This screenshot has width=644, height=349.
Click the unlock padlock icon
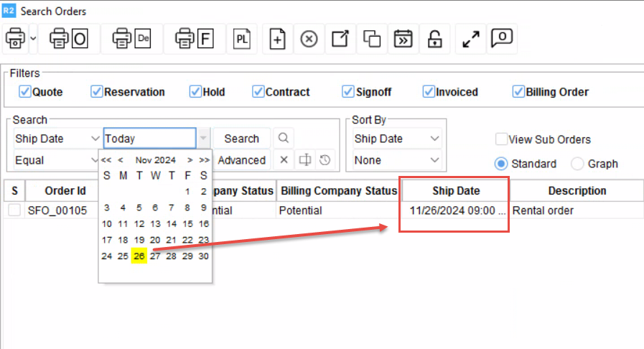[434, 39]
